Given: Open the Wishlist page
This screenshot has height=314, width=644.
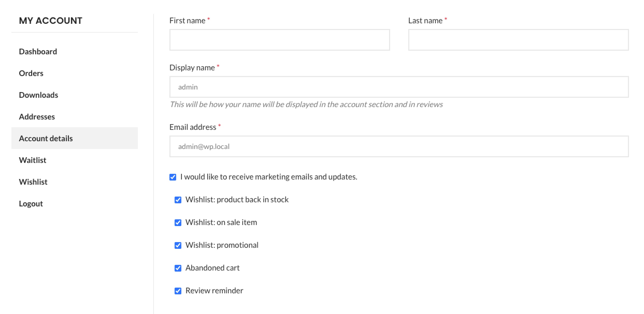Looking at the screenshot, I should [33, 182].
